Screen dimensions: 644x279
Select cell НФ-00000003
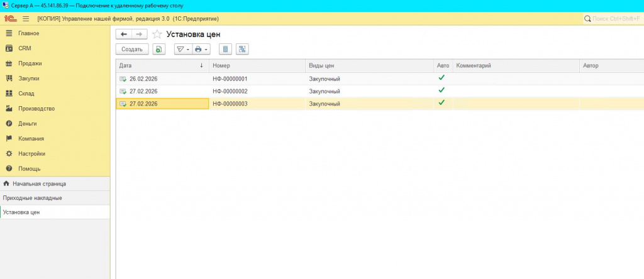click(x=257, y=104)
